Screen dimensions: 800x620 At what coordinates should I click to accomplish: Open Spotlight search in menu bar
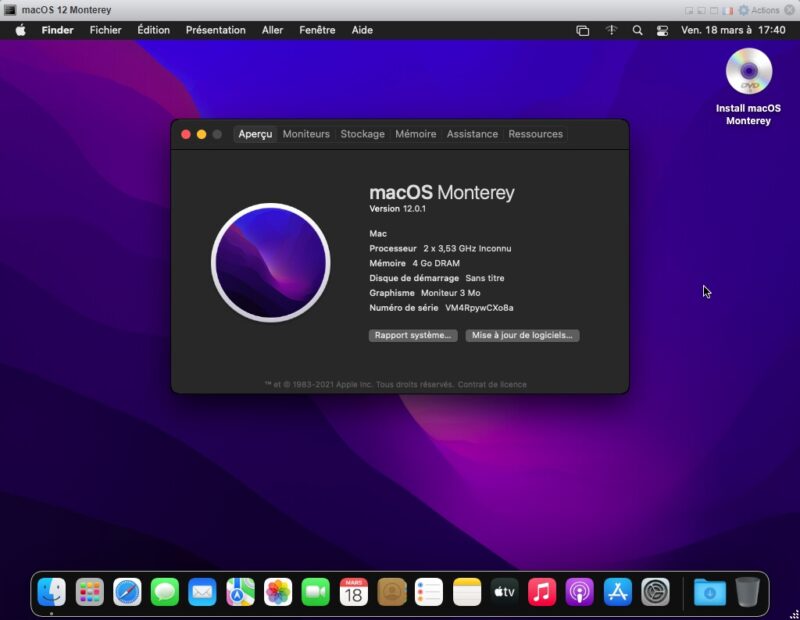coord(637,30)
